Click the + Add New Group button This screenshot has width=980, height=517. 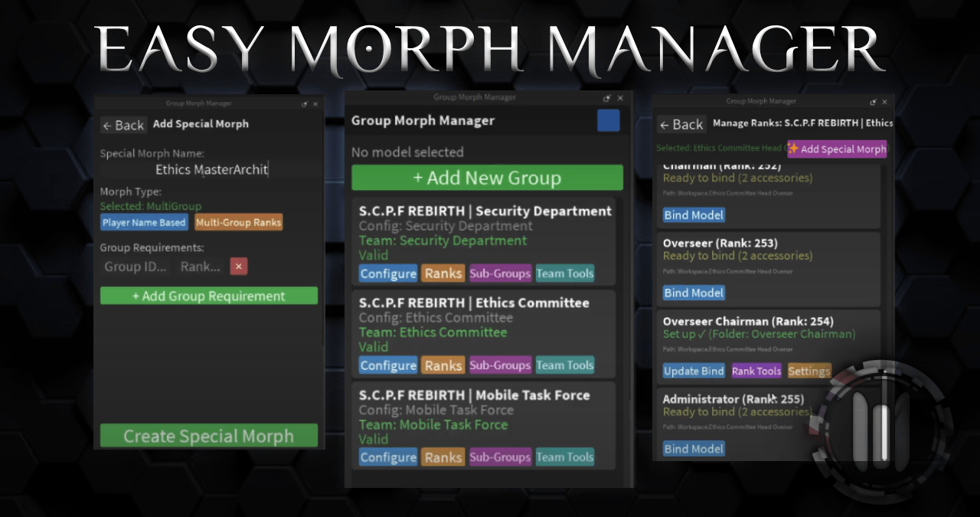(x=488, y=177)
